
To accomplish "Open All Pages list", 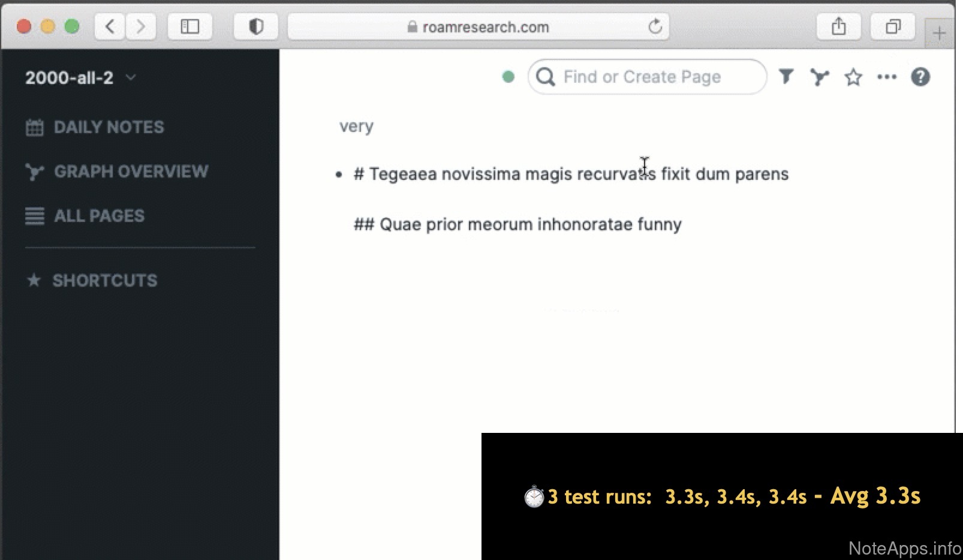I will (x=99, y=216).
